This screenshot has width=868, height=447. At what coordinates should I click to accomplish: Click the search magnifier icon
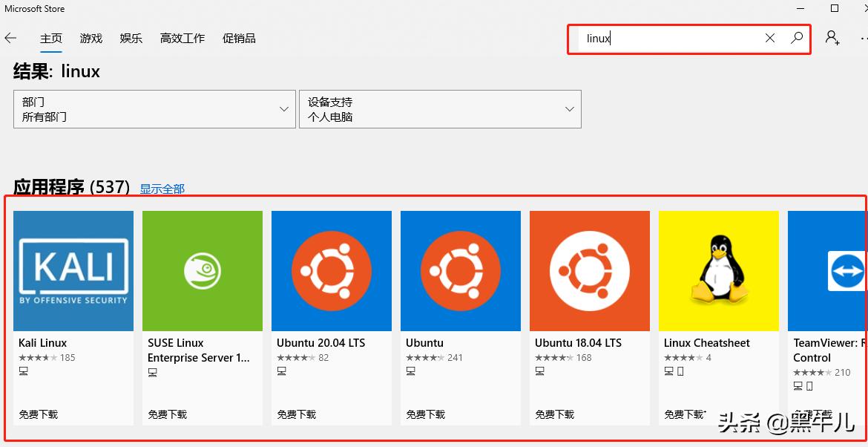click(x=796, y=38)
